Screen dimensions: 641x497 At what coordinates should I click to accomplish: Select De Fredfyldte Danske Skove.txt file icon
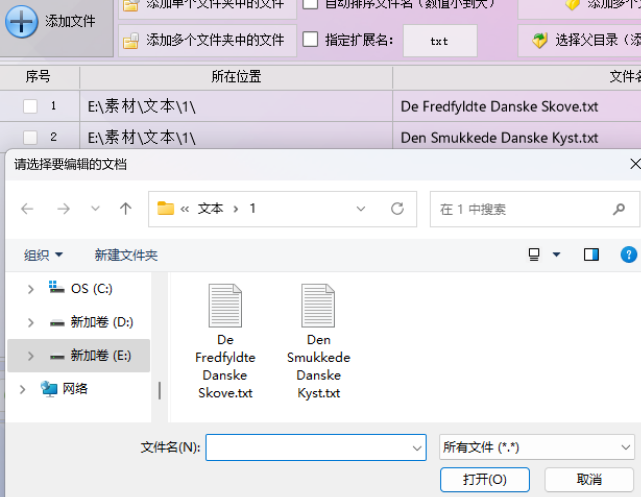225,305
